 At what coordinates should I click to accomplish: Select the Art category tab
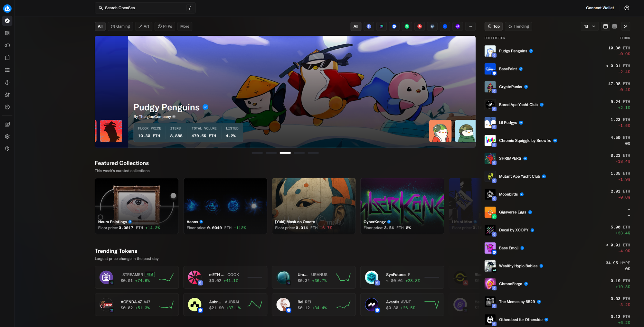tap(144, 26)
